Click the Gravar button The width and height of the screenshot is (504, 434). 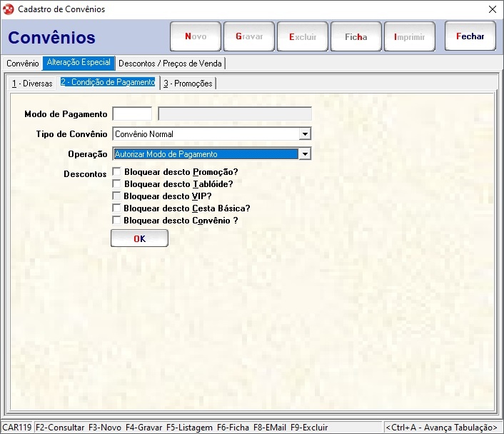[249, 36]
